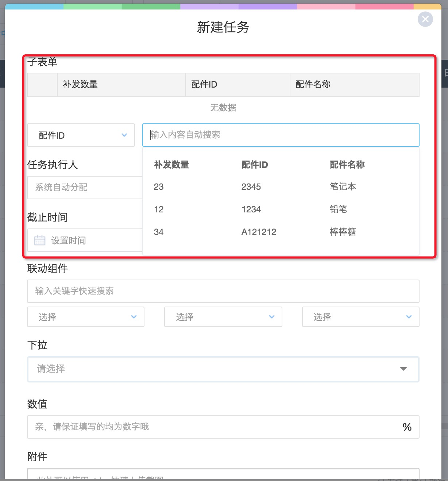Open the 下拉 请选择 dropdown
448x481 pixels.
pyautogui.click(x=223, y=369)
